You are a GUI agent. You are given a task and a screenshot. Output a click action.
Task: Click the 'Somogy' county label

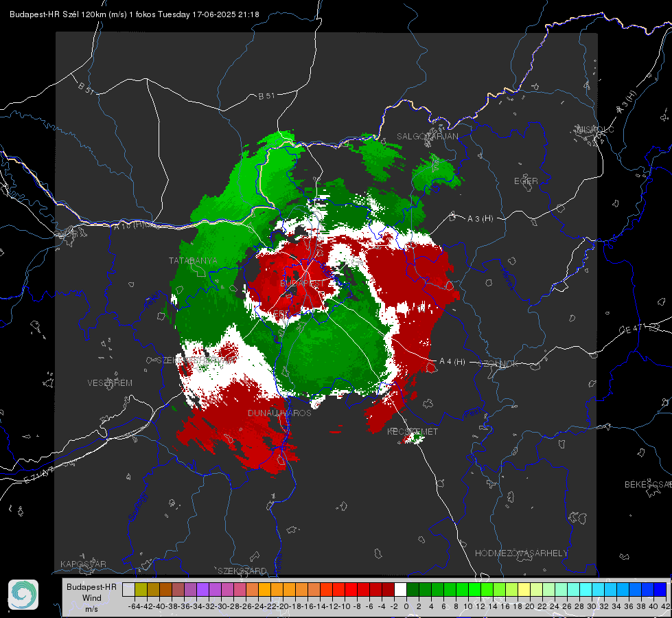[137, 507]
